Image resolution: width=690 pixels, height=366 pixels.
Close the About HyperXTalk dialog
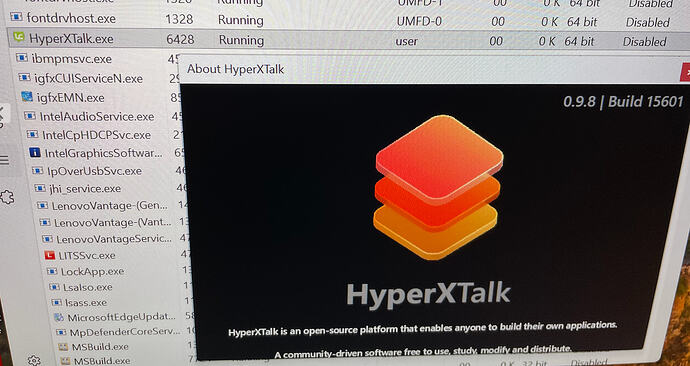tap(685, 72)
